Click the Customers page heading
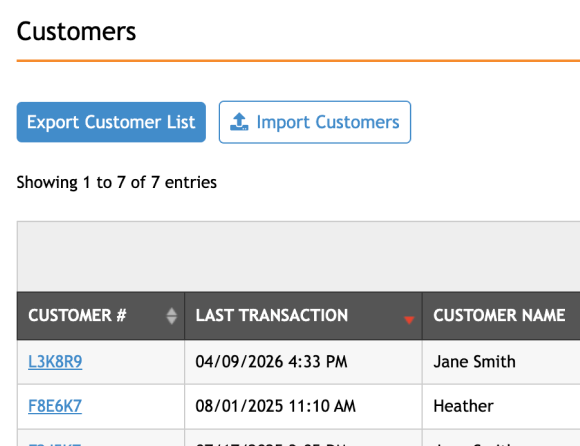This screenshot has width=580, height=446. point(76,31)
